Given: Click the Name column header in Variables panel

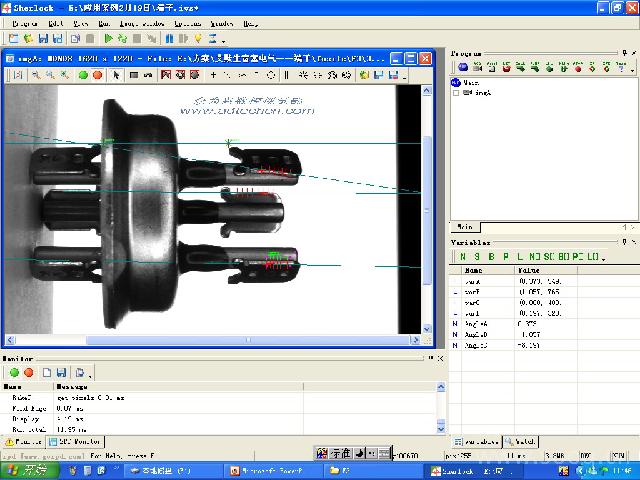Looking at the screenshot, I should [474, 270].
